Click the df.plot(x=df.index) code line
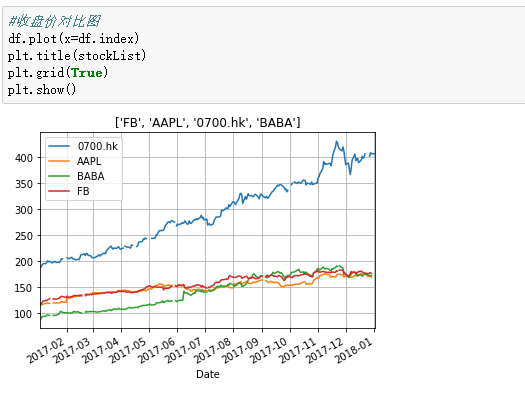 point(74,39)
